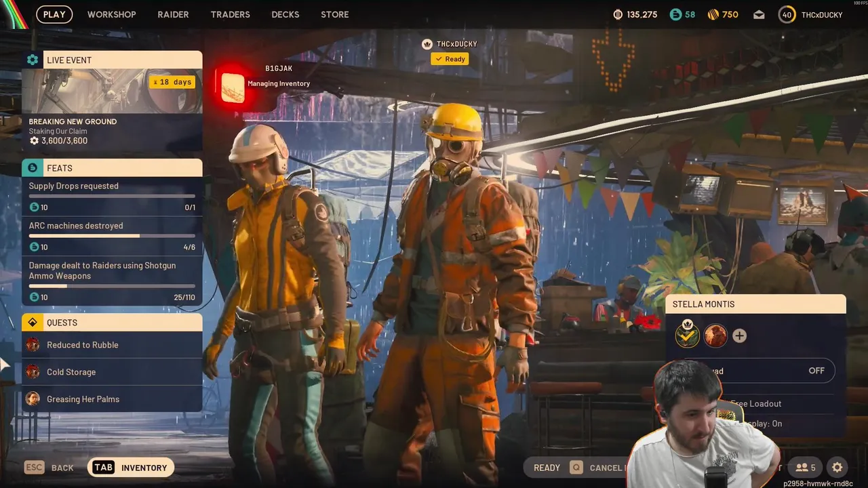Click the Greasing Her Palms quest giver portrait
Viewport: 868px width, 488px height.
(x=33, y=399)
